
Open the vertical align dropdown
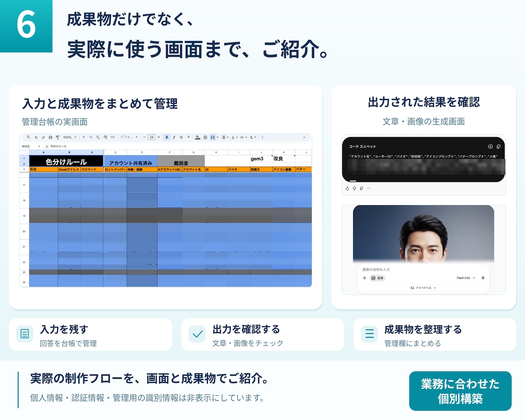(234, 137)
